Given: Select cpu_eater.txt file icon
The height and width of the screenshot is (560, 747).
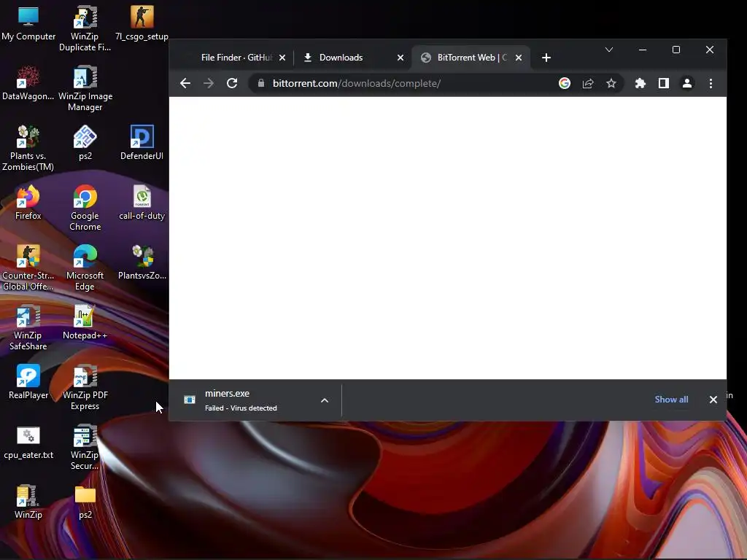Looking at the screenshot, I should pyautogui.click(x=28, y=442).
